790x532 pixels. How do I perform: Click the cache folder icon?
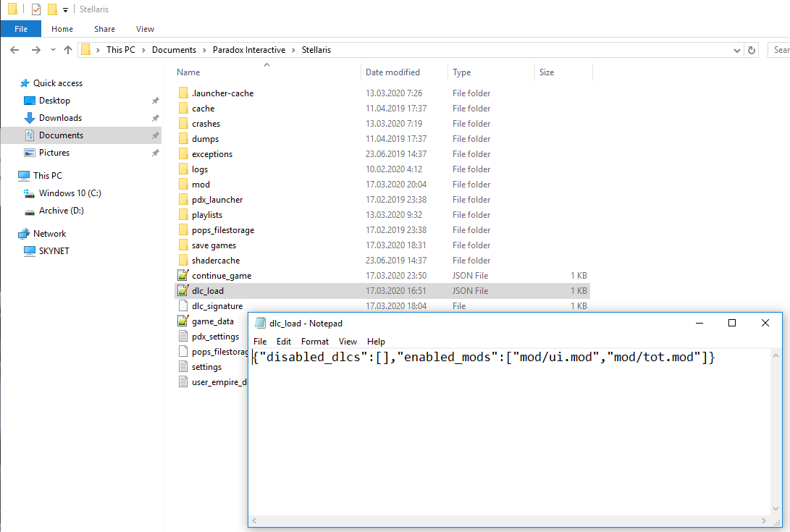(183, 109)
